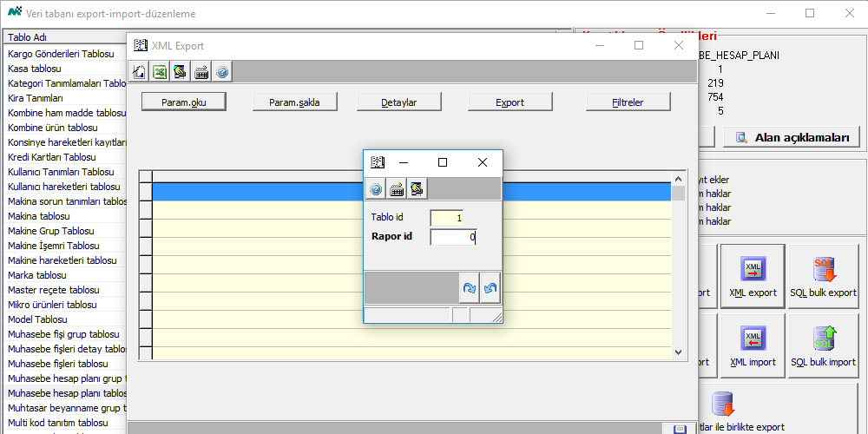This screenshot has width=868, height=434.
Task: Select 'Marka tablosu' row
Action: [x=65, y=275]
